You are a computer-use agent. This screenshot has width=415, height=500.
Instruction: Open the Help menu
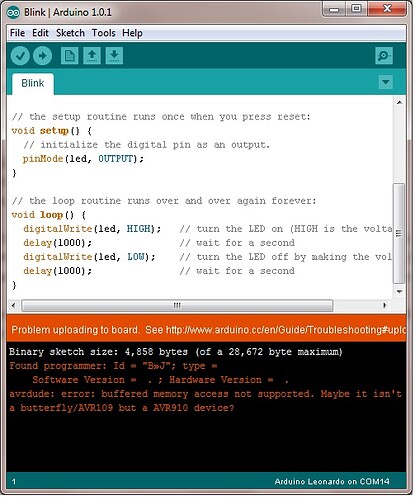tap(132, 33)
